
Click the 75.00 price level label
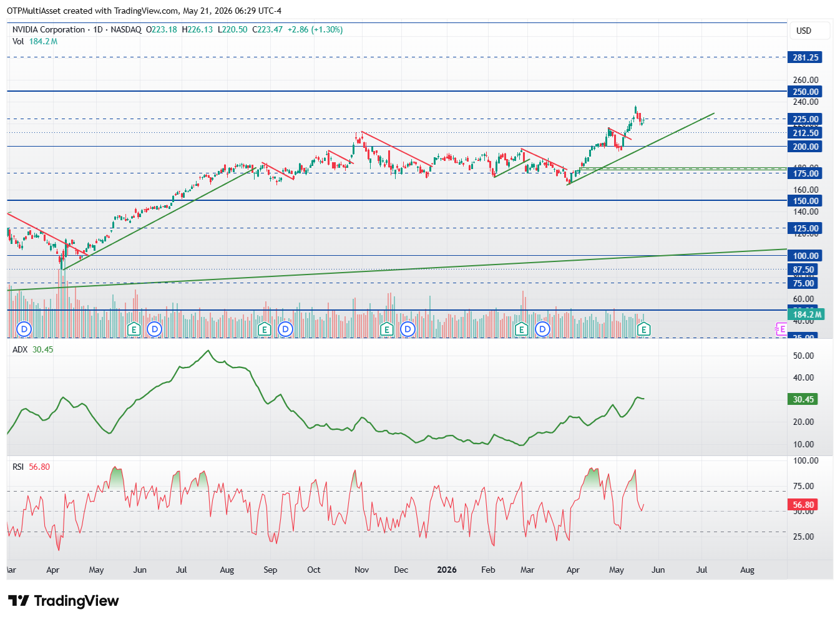pos(803,283)
